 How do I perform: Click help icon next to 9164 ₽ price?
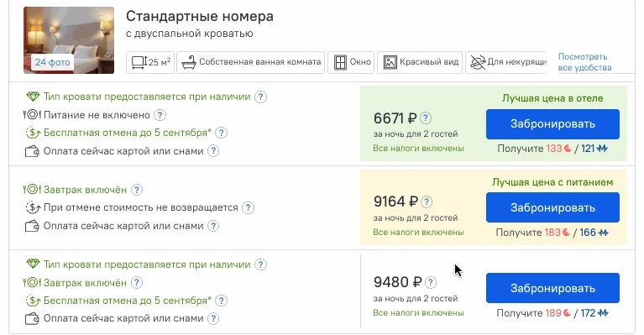[427, 202]
